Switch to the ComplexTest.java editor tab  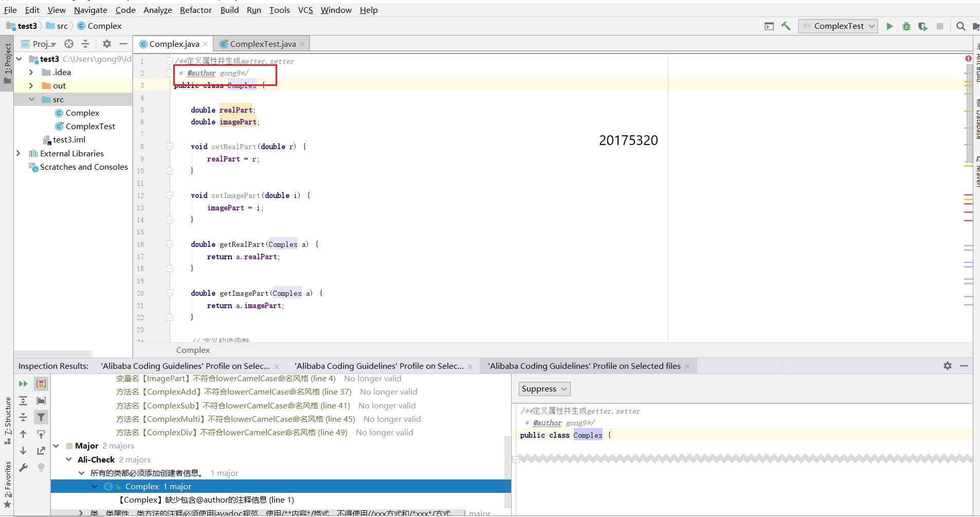click(x=263, y=44)
